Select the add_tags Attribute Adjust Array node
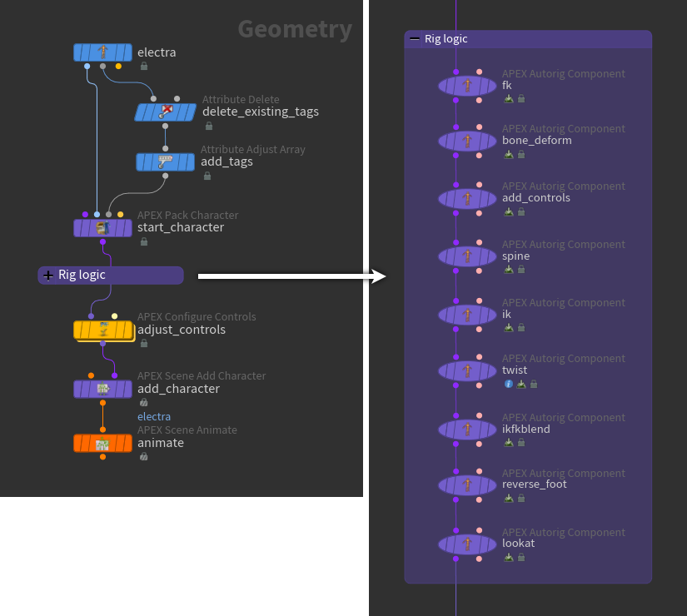The width and height of the screenshot is (687, 616). 165,161
